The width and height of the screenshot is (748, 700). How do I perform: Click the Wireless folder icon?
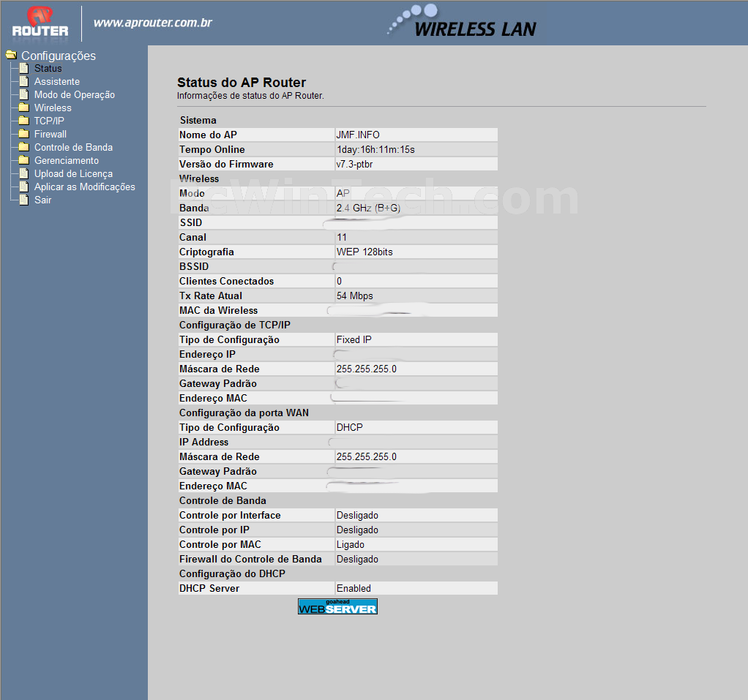click(24, 108)
